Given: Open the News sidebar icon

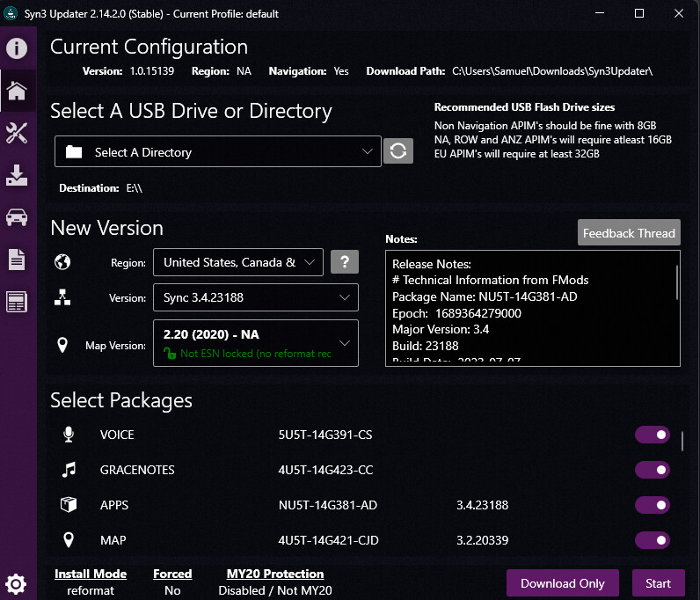Looking at the screenshot, I should [x=17, y=302].
